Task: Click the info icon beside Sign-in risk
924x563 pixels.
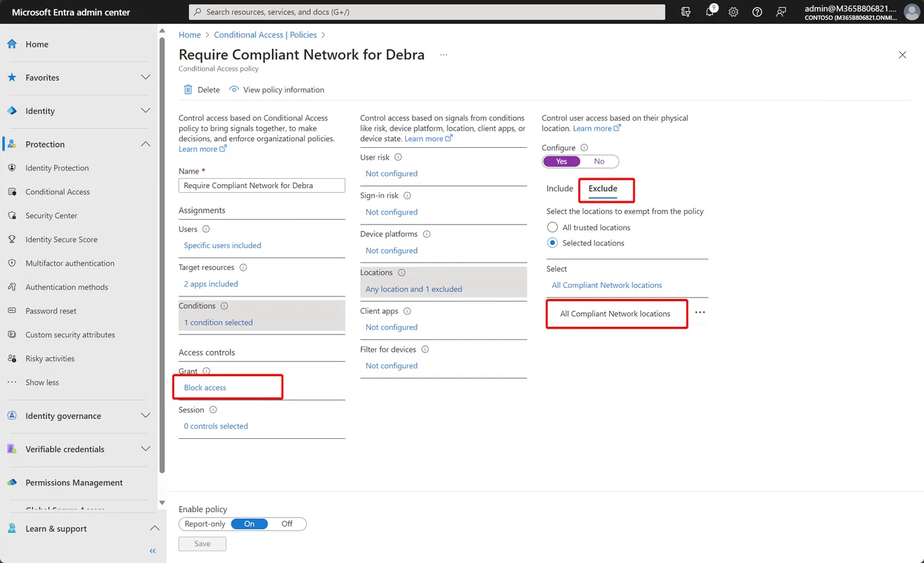Action: pyautogui.click(x=407, y=196)
